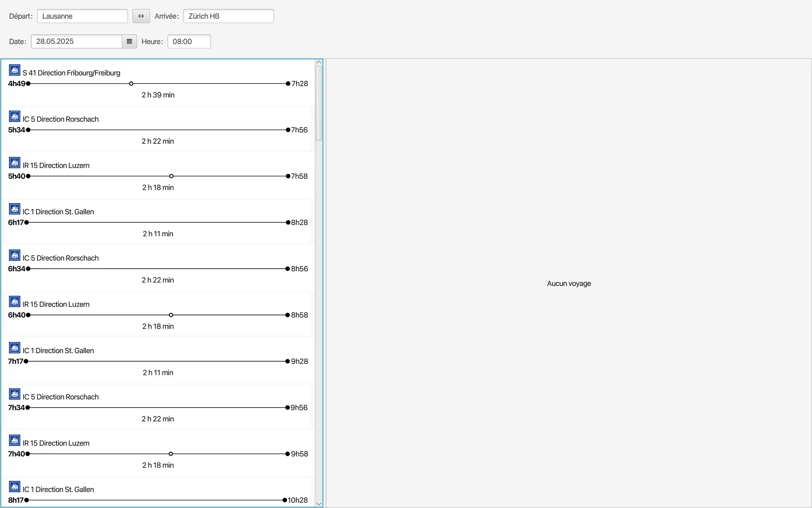812x508 pixels.
Task: Edit the Arrivée field containing Zürich HB
Action: coord(229,16)
